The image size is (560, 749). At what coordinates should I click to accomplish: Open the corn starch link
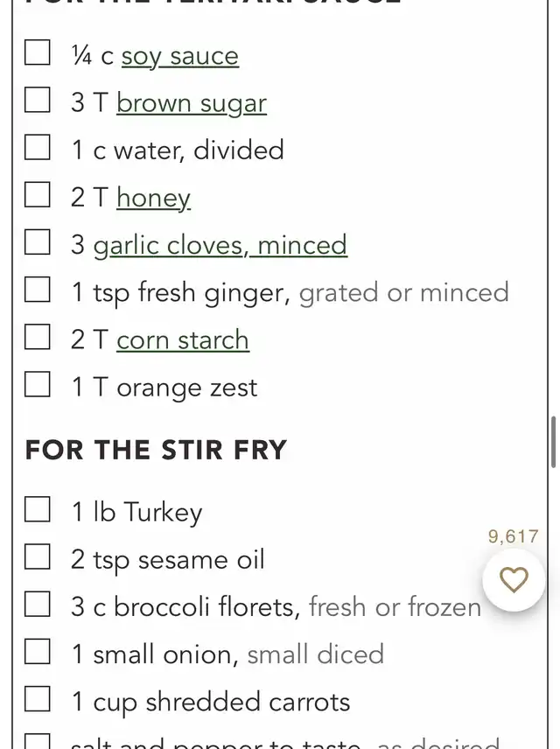pyautogui.click(x=183, y=340)
